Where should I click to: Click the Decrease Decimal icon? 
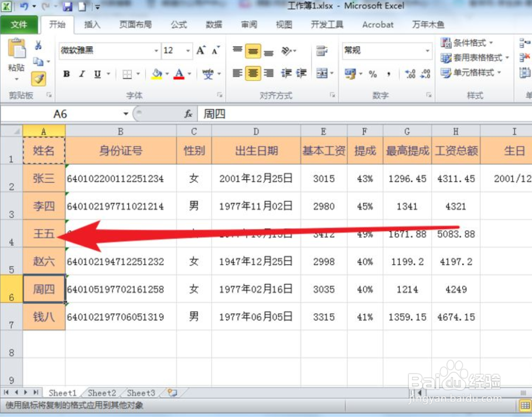point(425,74)
